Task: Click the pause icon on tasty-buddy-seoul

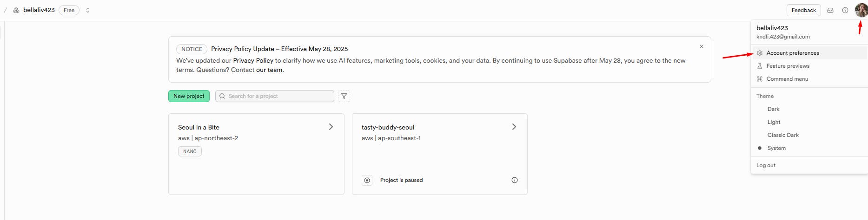Action: [367, 180]
